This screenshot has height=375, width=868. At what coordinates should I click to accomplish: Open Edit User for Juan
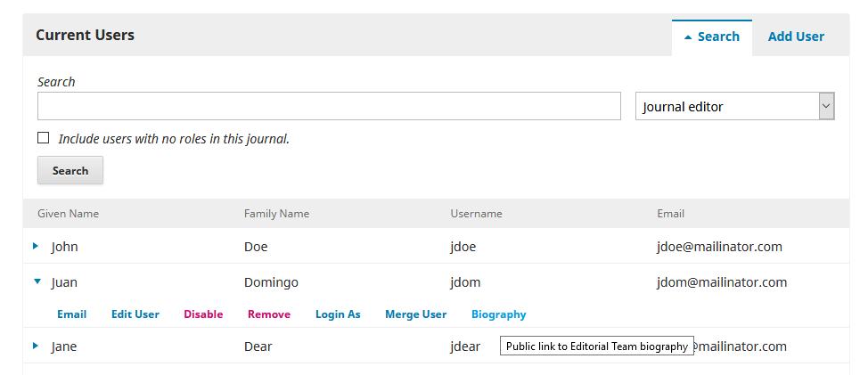click(135, 314)
